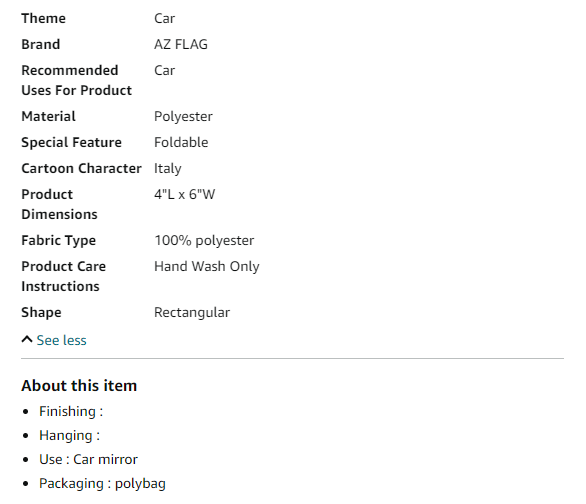The height and width of the screenshot is (504, 586).
Task: Select the About this item heading
Action: coord(79,386)
